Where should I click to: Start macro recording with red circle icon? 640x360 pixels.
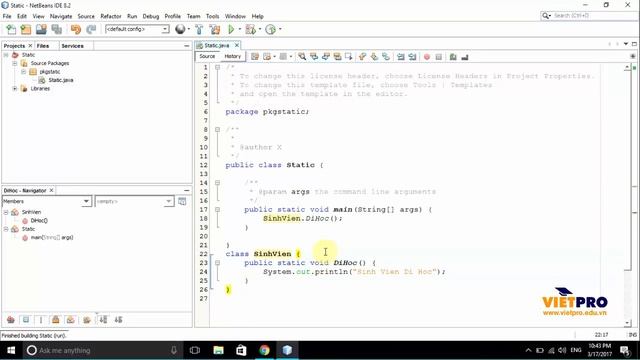point(427,57)
